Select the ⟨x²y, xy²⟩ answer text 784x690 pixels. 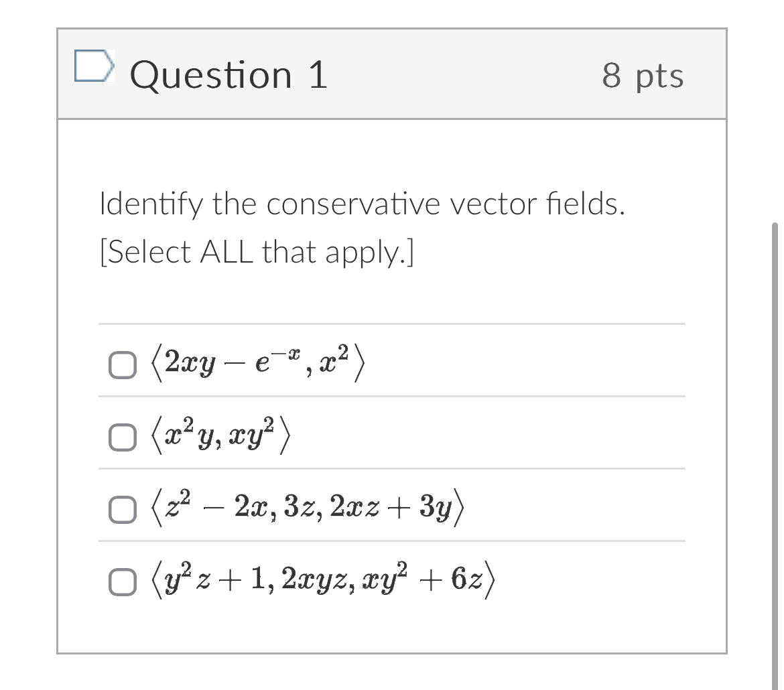click(x=221, y=437)
